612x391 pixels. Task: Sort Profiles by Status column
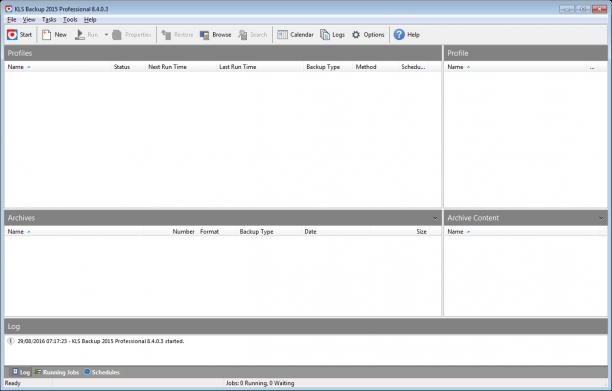tap(122, 67)
